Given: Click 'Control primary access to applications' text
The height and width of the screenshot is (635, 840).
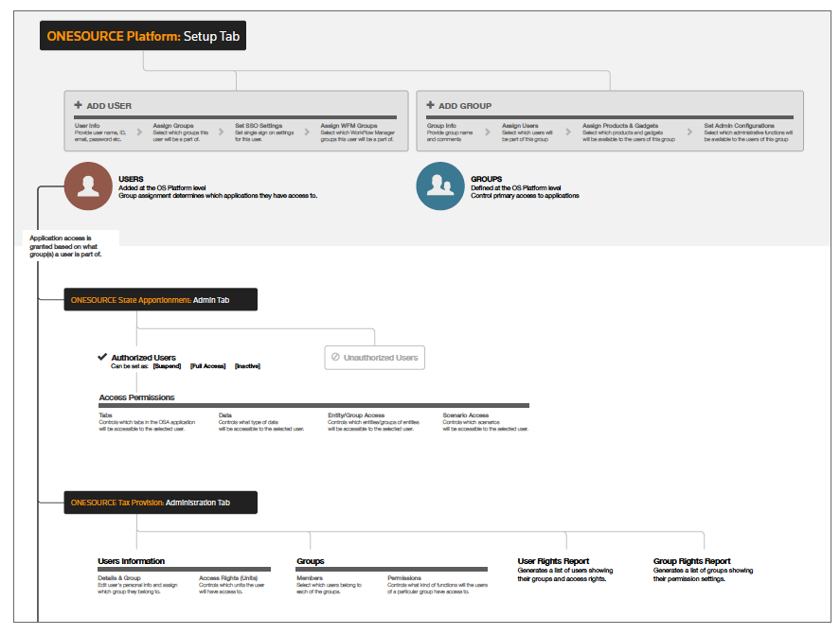Looking at the screenshot, I should tap(525, 196).
